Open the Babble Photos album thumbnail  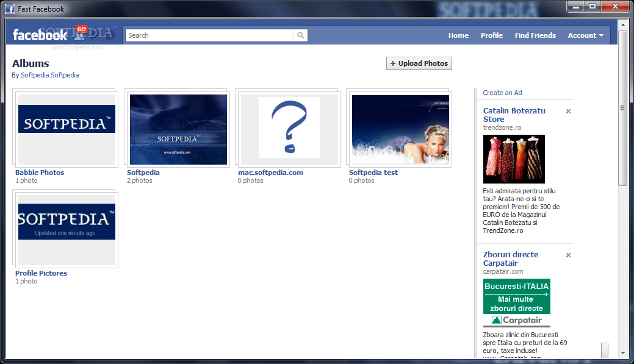click(67, 129)
